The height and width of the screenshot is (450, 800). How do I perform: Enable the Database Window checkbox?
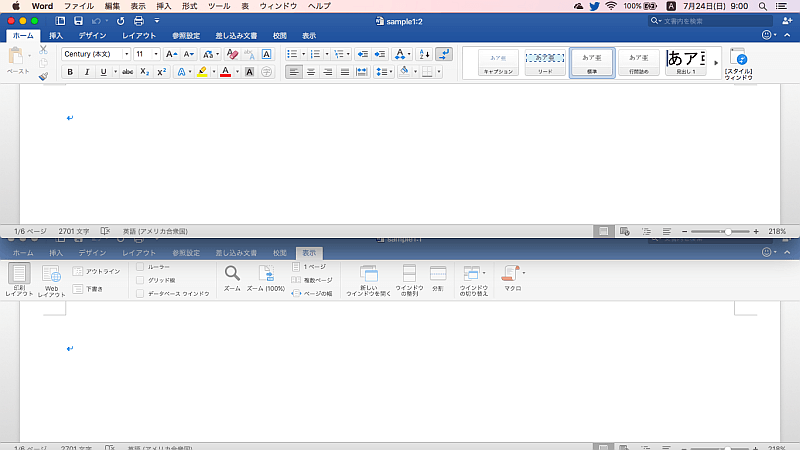[x=140, y=294]
